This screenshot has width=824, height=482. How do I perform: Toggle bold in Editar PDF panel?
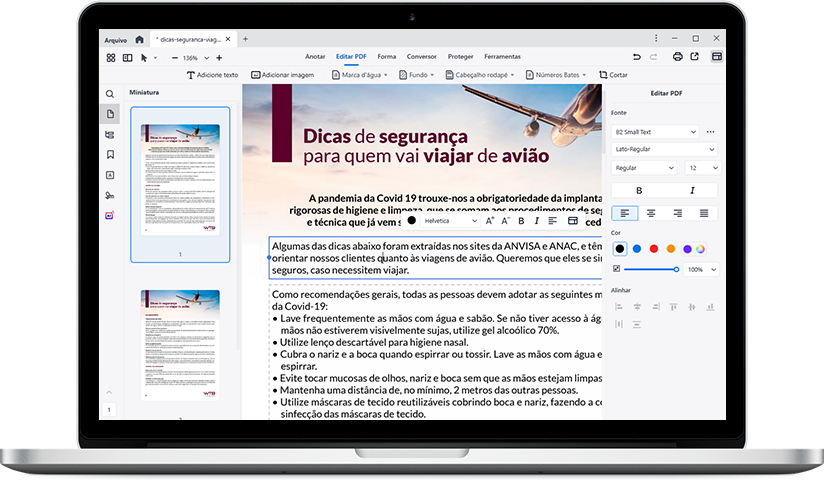click(638, 190)
